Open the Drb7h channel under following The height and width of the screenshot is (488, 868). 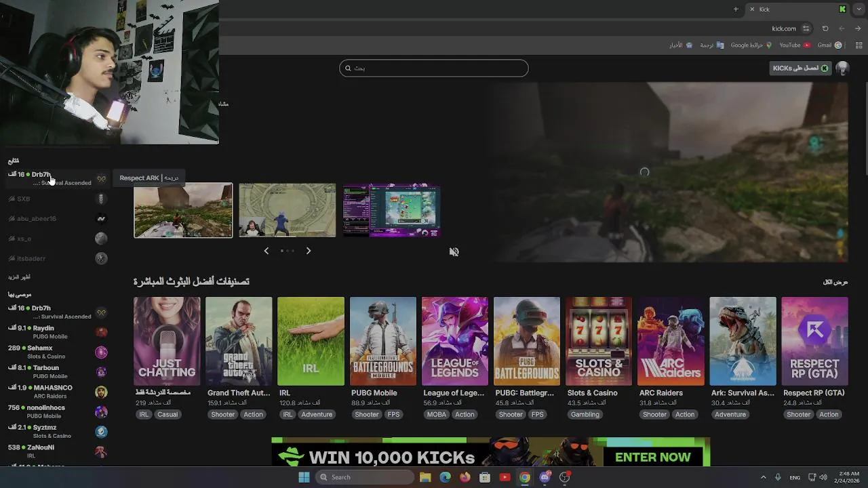pyautogui.click(x=57, y=178)
